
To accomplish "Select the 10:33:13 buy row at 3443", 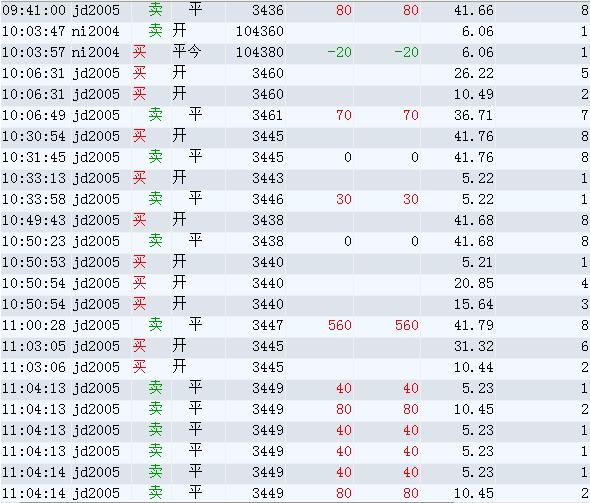I will 295,178.
